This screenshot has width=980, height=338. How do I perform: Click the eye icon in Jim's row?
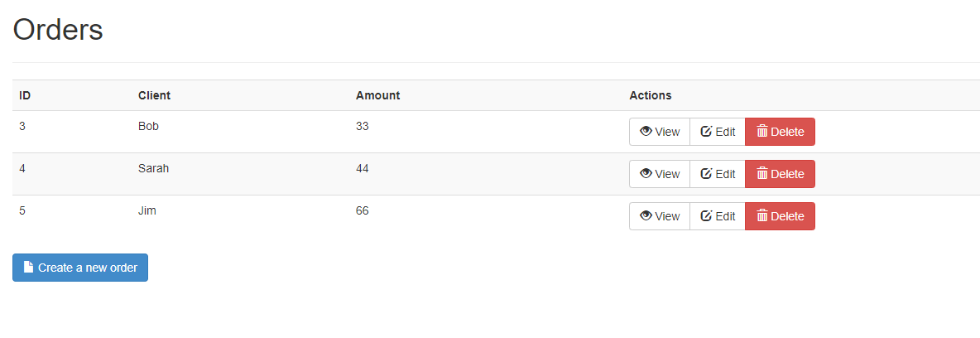tap(646, 216)
